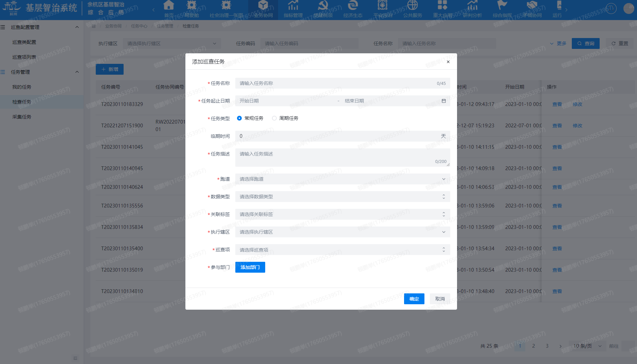Open the 业务协同 cube icon
The image size is (637, 364).
pos(263,5)
